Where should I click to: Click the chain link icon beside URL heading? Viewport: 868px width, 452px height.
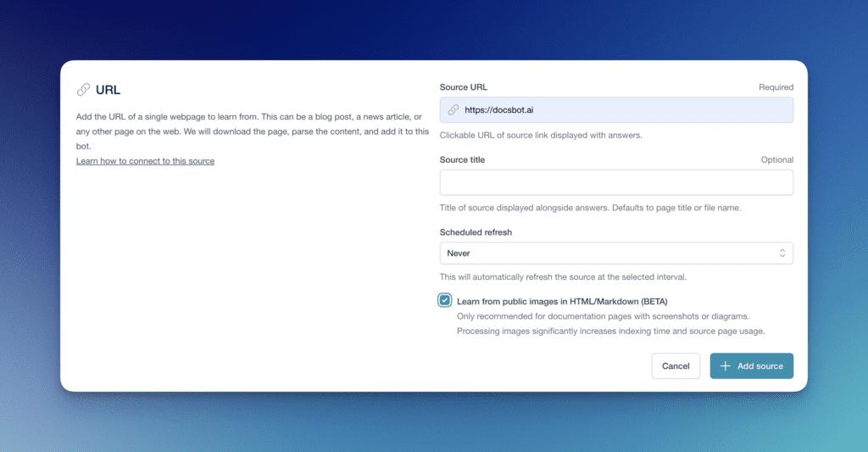pos(83,90)
